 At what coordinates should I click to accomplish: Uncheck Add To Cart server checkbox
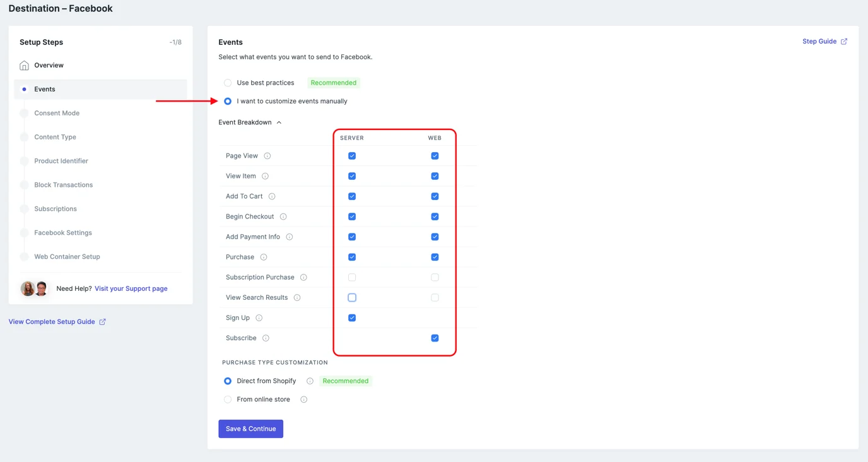[352, 196]
